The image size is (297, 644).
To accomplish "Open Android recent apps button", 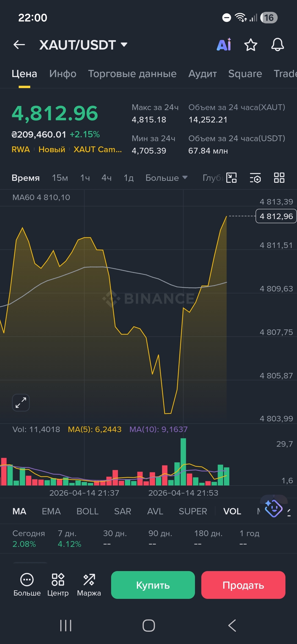I will [x=66, y=626].
